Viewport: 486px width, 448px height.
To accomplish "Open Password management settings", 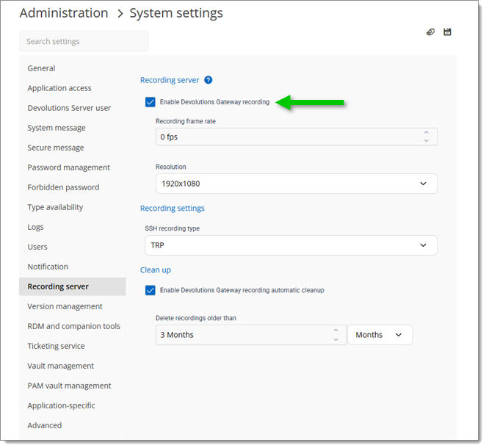I will point(72,167).
